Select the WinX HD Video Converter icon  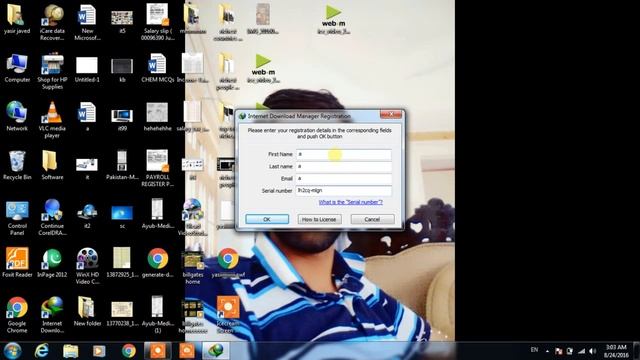tap(87, 266)
